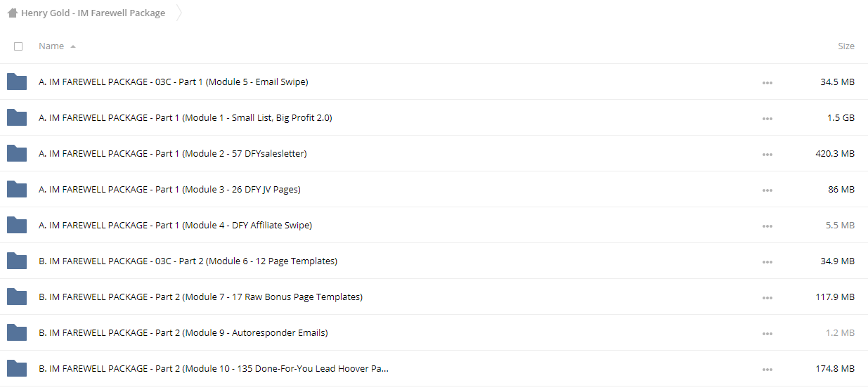Screen dimensions: 868x390
Task: Sort files by the Size column
Action: [846, 46]
